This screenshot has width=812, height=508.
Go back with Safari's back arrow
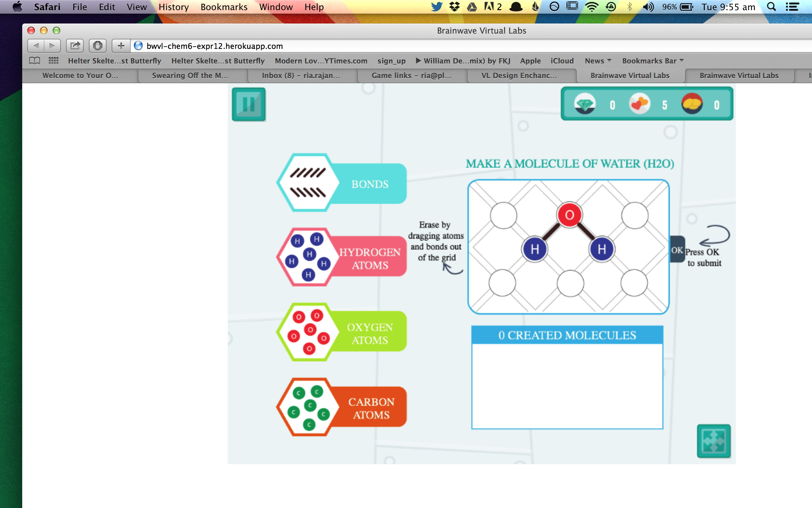(x=36, y=46)
